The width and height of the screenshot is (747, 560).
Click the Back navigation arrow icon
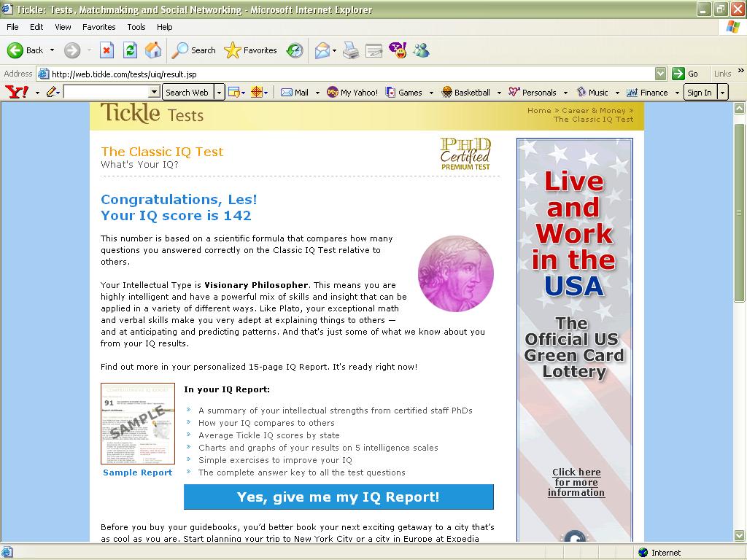[x=15, y=50]
